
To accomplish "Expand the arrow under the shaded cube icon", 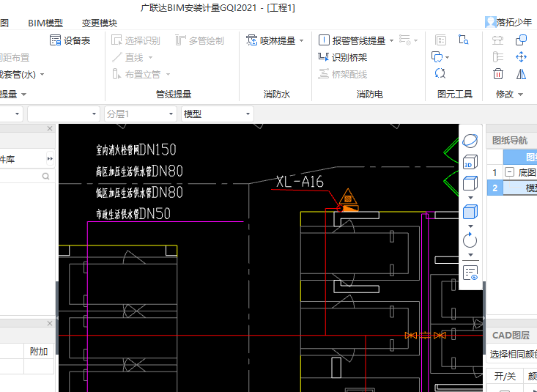I will [470, 226].
